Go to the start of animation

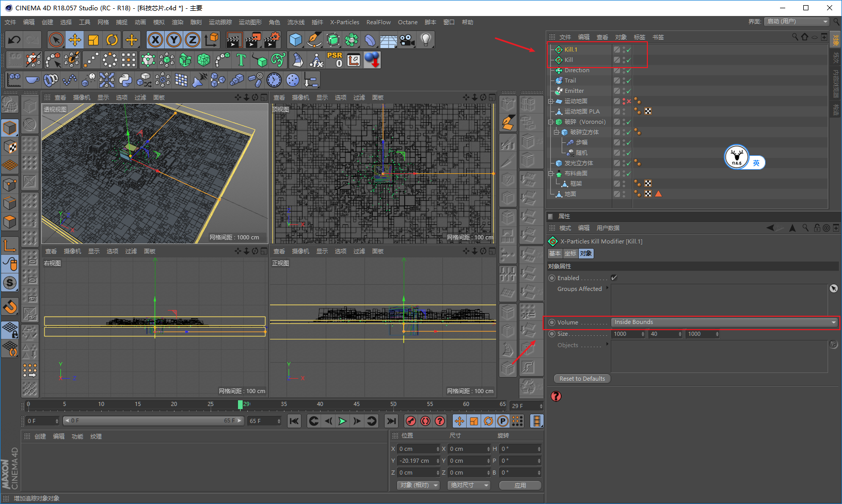tap(294, 421)
